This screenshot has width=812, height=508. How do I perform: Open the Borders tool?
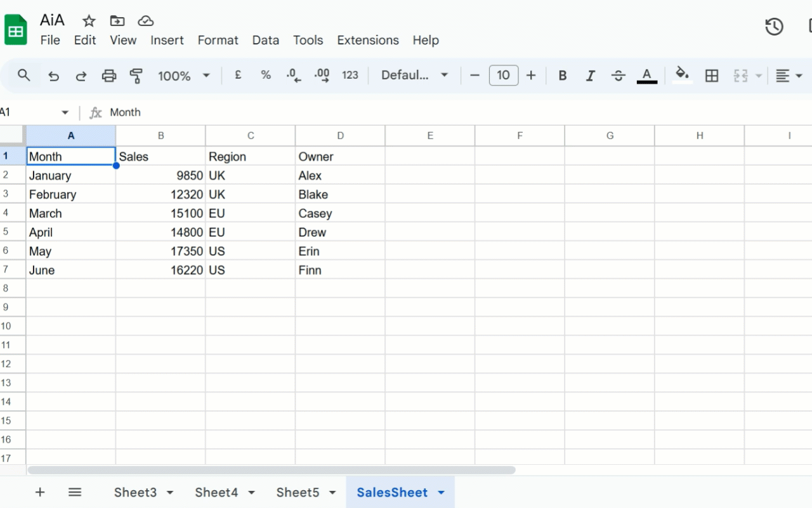point(711,75)
